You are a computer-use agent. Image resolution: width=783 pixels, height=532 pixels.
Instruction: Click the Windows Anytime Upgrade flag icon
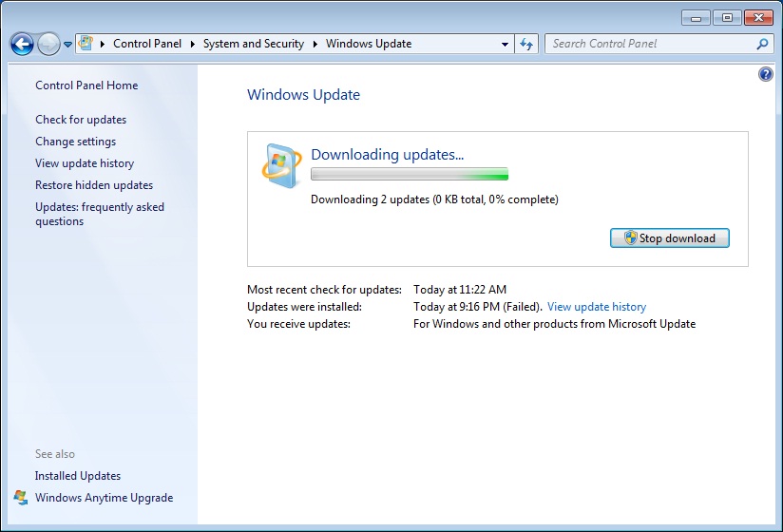point(21,498)
